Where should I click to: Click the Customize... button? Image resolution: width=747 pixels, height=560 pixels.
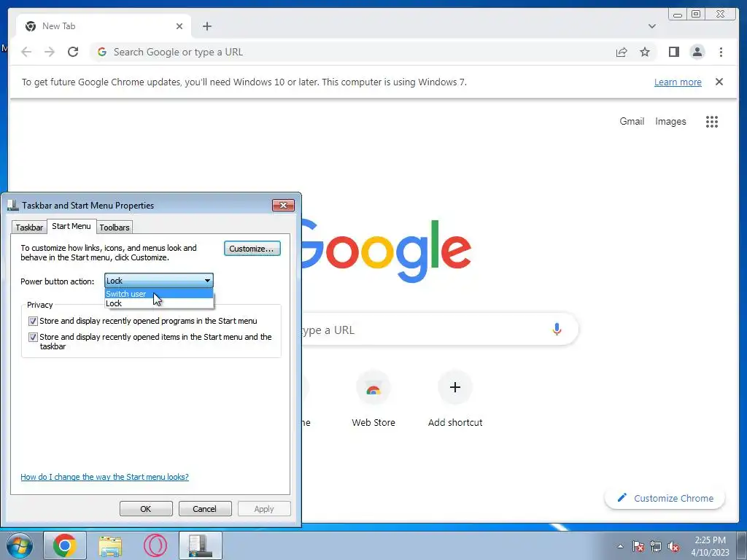click(252, 249)
